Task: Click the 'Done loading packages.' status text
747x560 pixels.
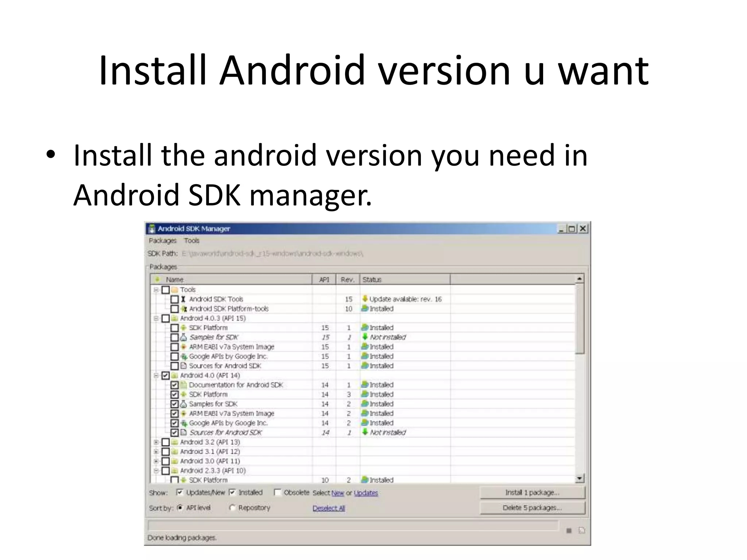Action: point(182,538)
